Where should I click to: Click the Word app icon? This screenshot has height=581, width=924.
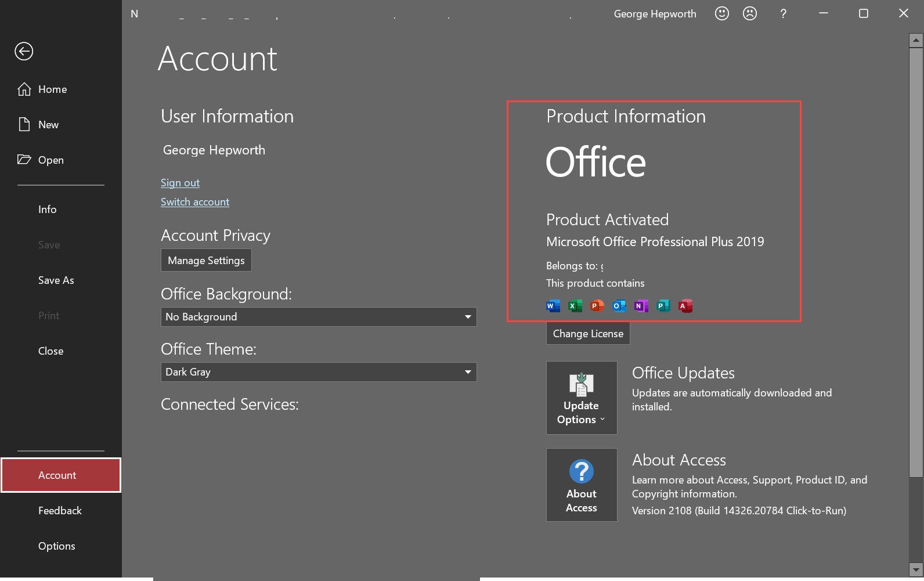[553, 306]
